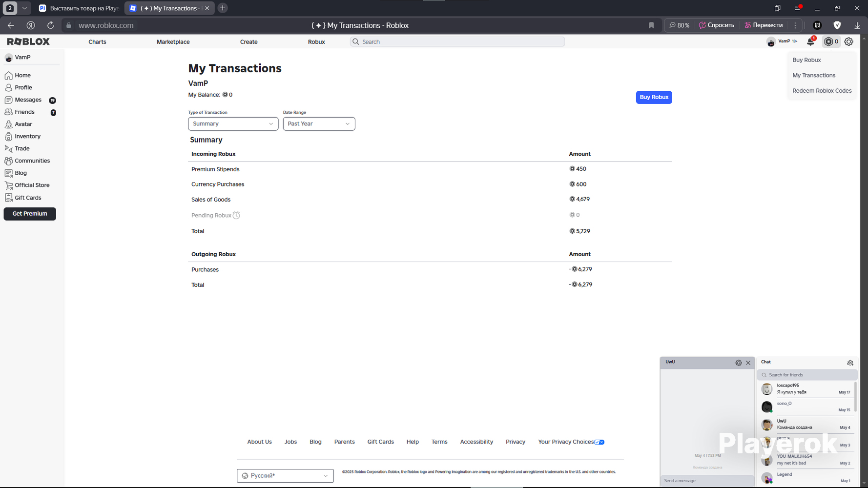The width and height of the screenshot is (868, 488).
Task: Open Charts in the top navigation
Action: pyautogui.click(x=97, y=42)
